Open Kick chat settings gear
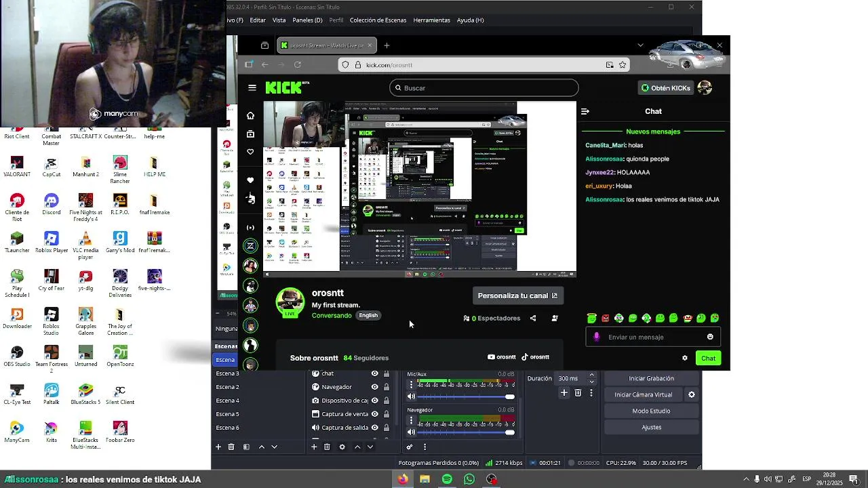The image size is (868, 488). [x=685, y=358]
